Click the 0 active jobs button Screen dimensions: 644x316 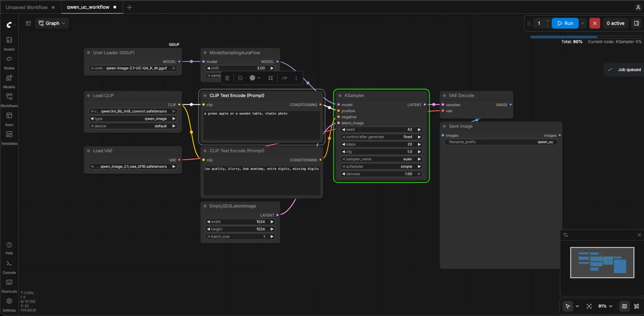(x=615, y=23)
